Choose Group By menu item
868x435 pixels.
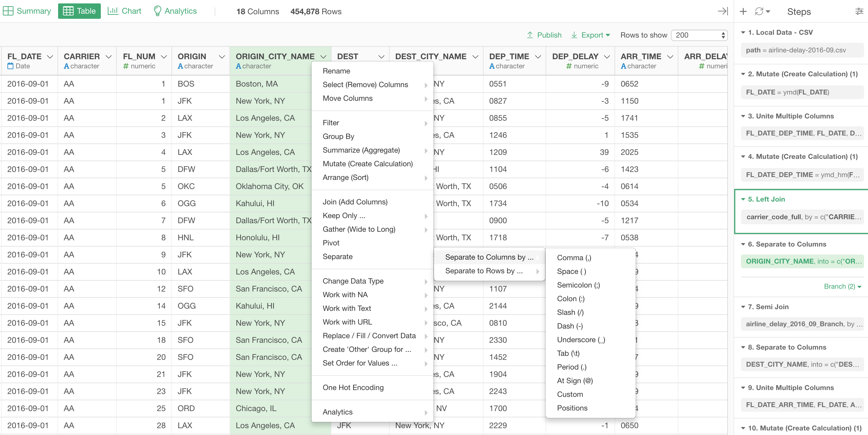(x=372, y=136)
